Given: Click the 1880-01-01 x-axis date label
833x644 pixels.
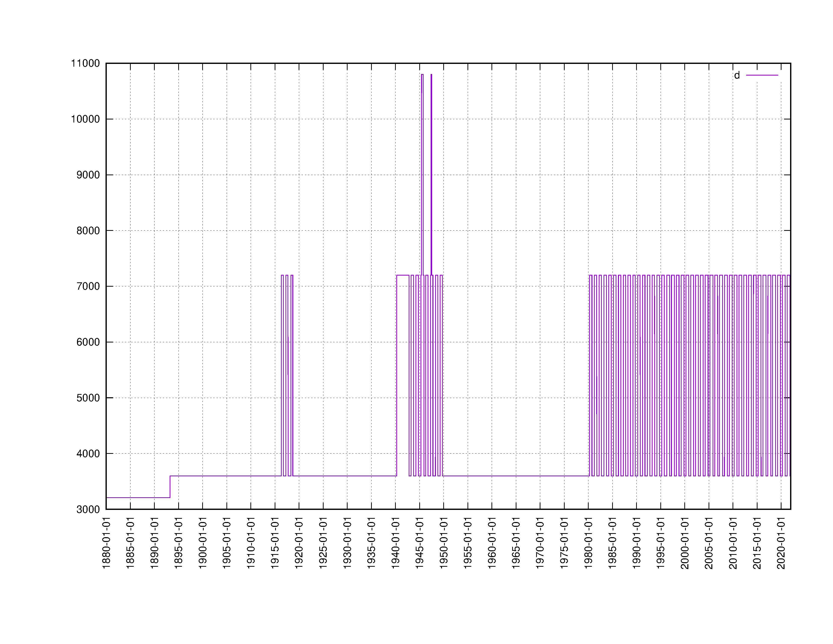Looking at the screenshot, I should 107,543.
